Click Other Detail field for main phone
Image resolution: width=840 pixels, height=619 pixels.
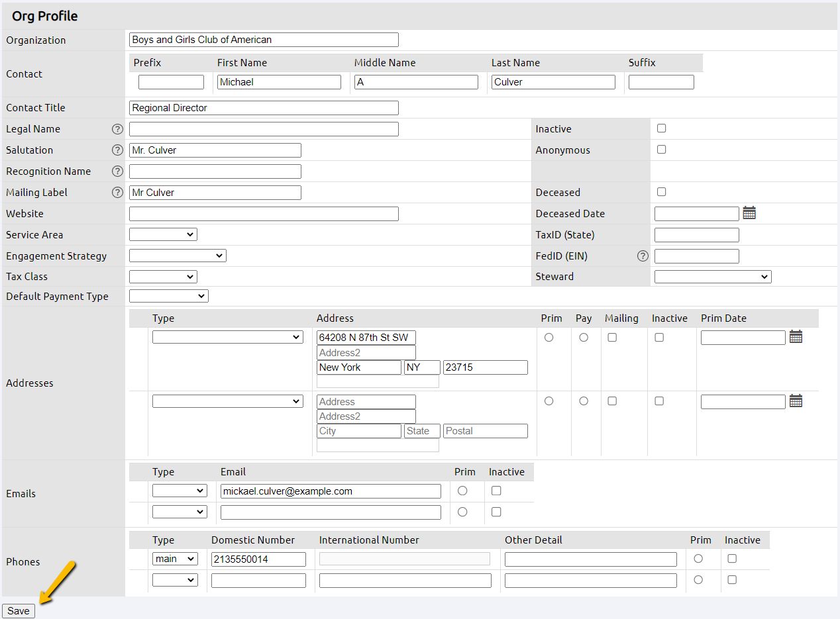591,559
